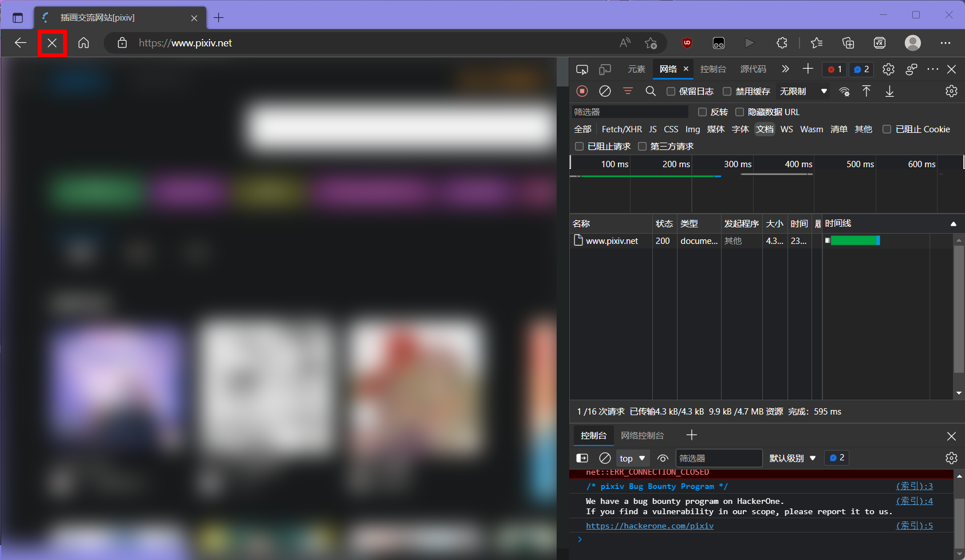The image size is (965, 560).
Task: Clear the console output
Action: coord(605,458)
